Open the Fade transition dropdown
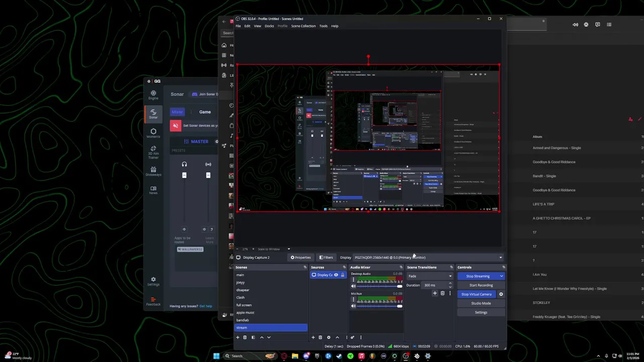This screenshot has width=644, height=362. point(430,276)
